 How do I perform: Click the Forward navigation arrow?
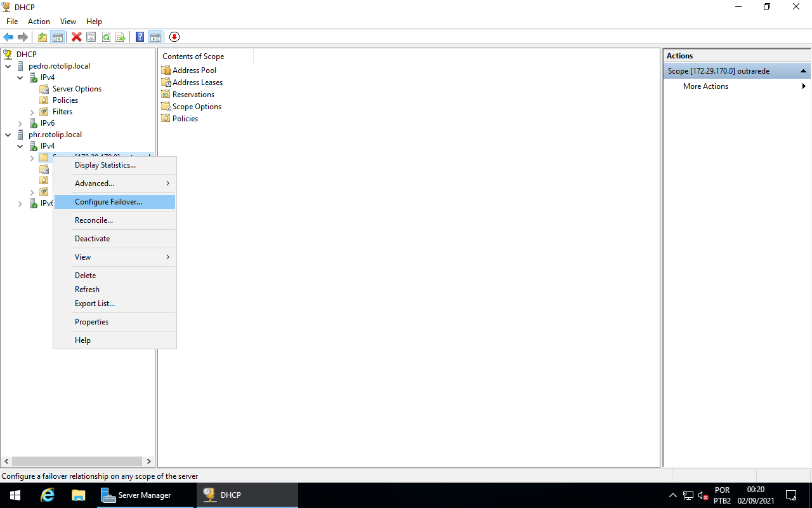(23, 37)
